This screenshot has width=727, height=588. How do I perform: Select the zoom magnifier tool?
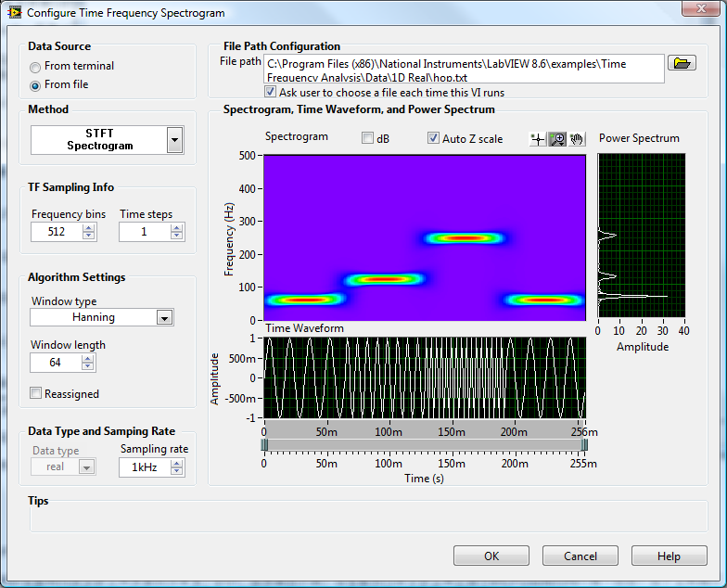[557, 139]
